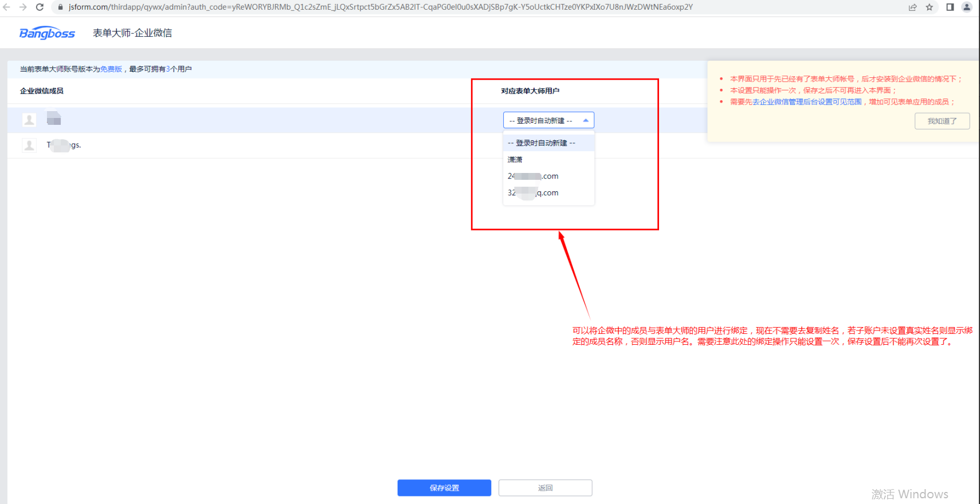The width and height of the screenshot is (980, 504).
Task: Click the browser address bar URL
Action: click(x=378, y=7)
